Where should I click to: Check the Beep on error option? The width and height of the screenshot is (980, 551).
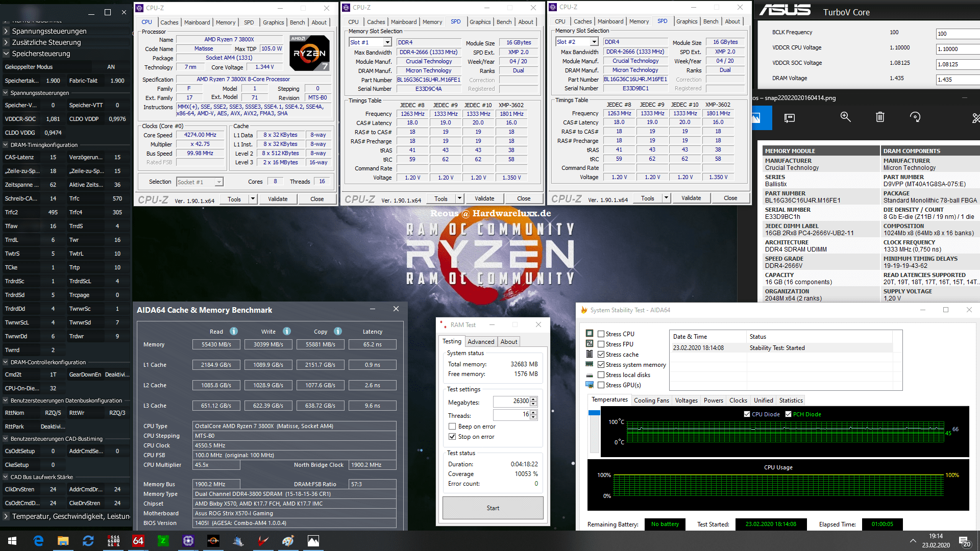coord(452,427)
